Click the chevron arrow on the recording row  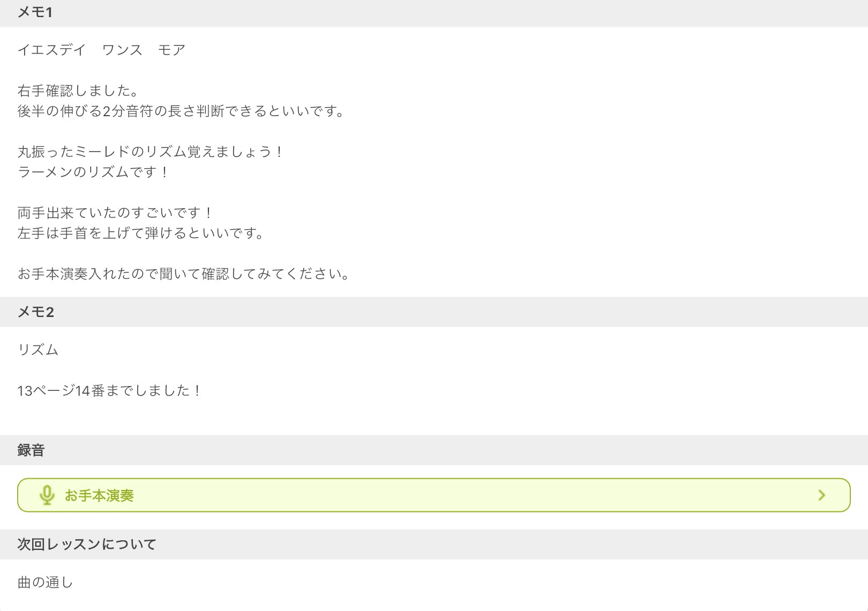click(821, 495)
